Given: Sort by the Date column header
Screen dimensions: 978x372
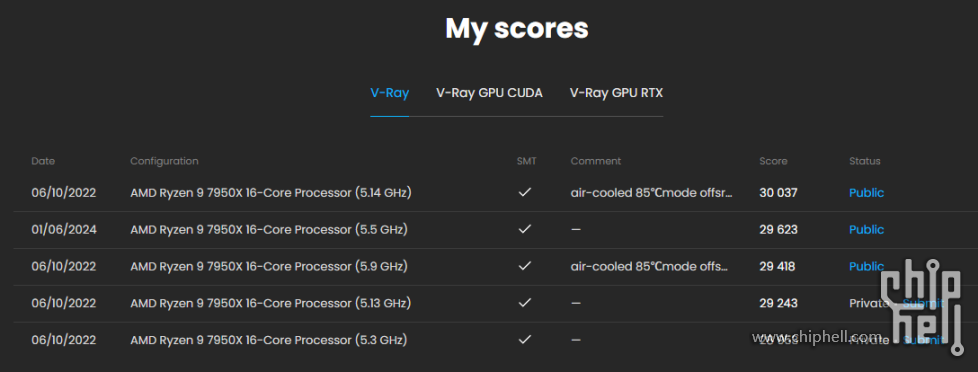Looking at the screenshot, I should click(x=43, y=161).
